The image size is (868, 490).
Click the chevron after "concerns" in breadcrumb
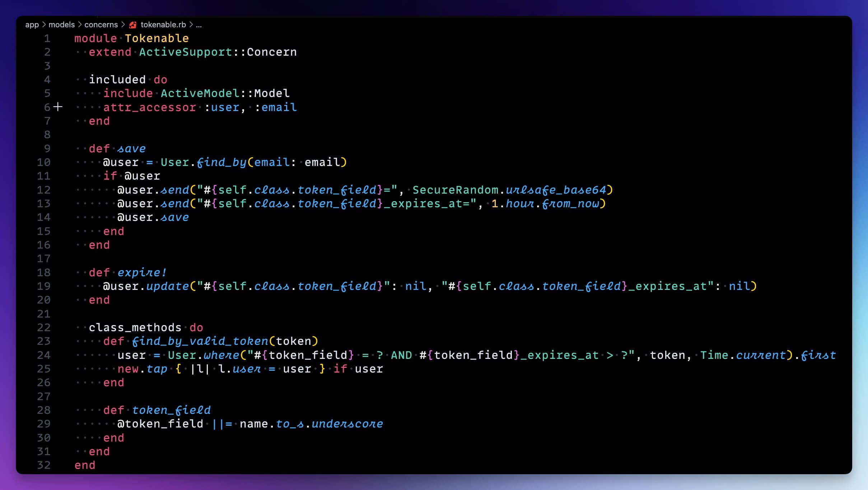(x=123, y=24)
